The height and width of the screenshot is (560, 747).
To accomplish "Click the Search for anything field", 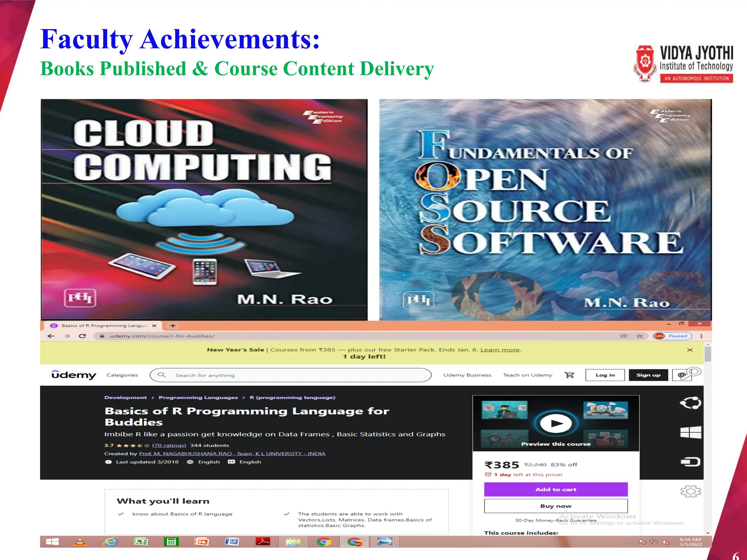I will tap(291, 375).
